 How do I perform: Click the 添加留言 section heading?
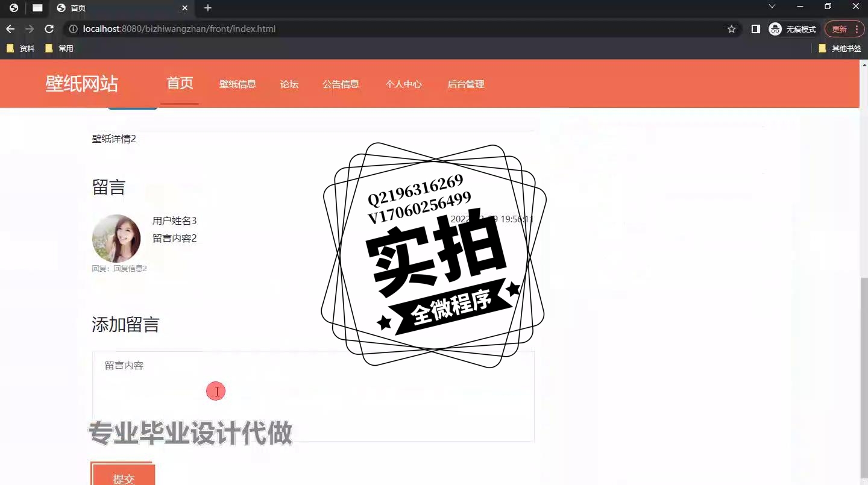[x=125, y=325]
